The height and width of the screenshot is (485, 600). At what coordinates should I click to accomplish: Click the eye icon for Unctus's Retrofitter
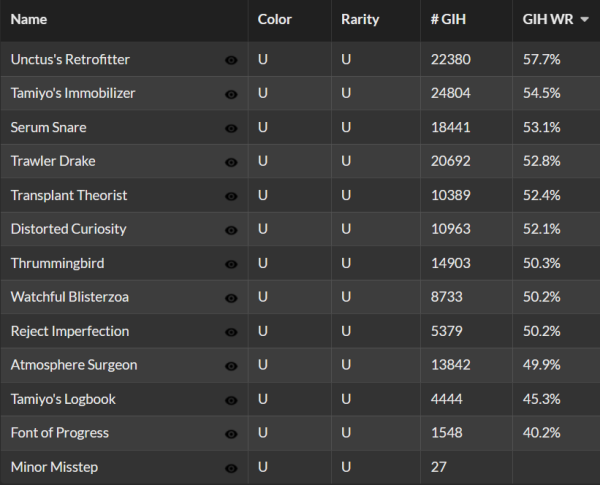pos(231,60)
